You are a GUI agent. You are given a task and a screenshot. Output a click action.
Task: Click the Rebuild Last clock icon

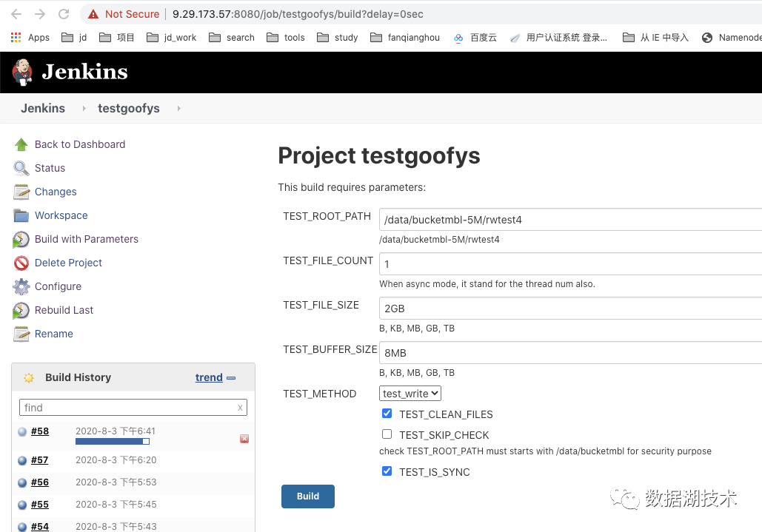21,310
